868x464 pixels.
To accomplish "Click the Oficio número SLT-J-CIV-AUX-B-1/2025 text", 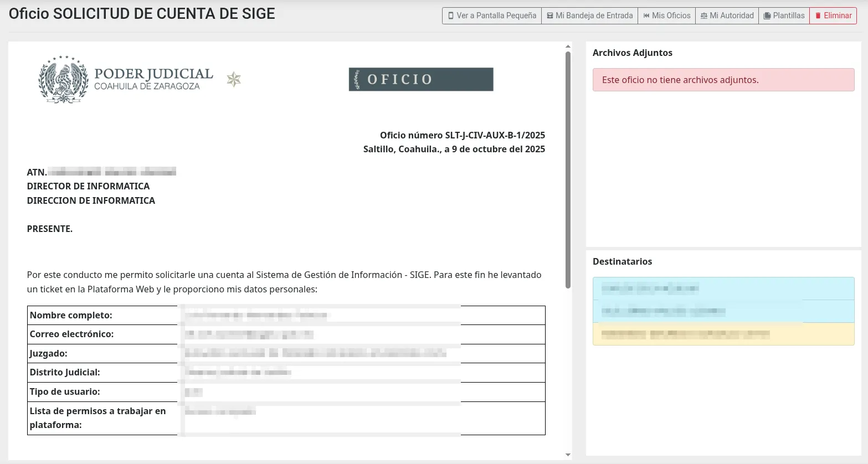I will tap(462, 135).
